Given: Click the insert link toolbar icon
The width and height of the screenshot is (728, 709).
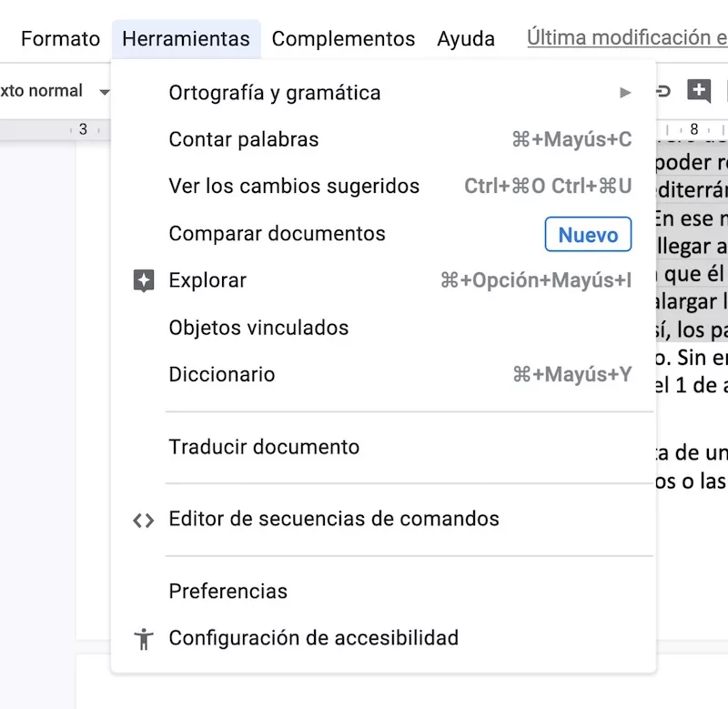Looking at the screenshot, I should point(663,91).
